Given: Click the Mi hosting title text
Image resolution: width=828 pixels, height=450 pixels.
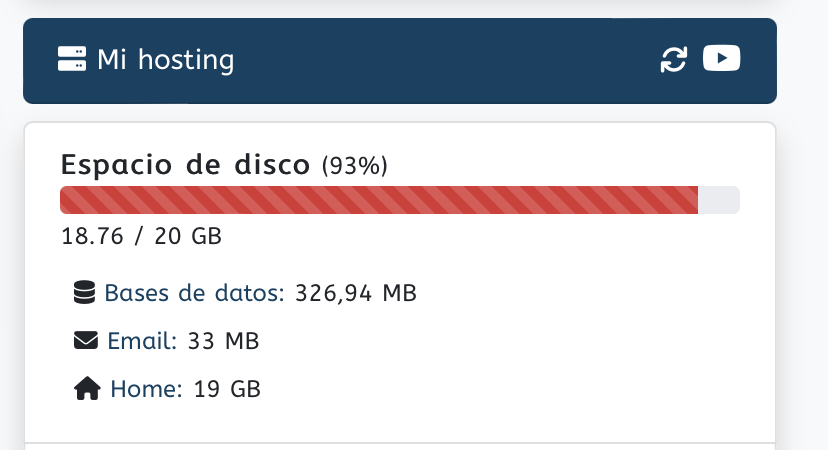Looking at the screenshot, I should point(165,59).
